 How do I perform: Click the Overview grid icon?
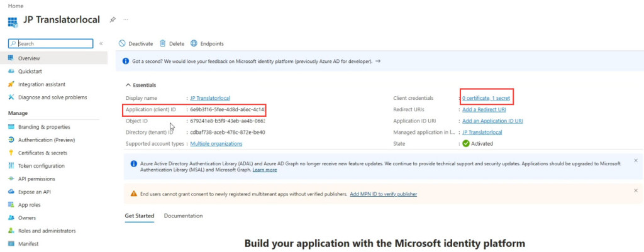[11, 58]
